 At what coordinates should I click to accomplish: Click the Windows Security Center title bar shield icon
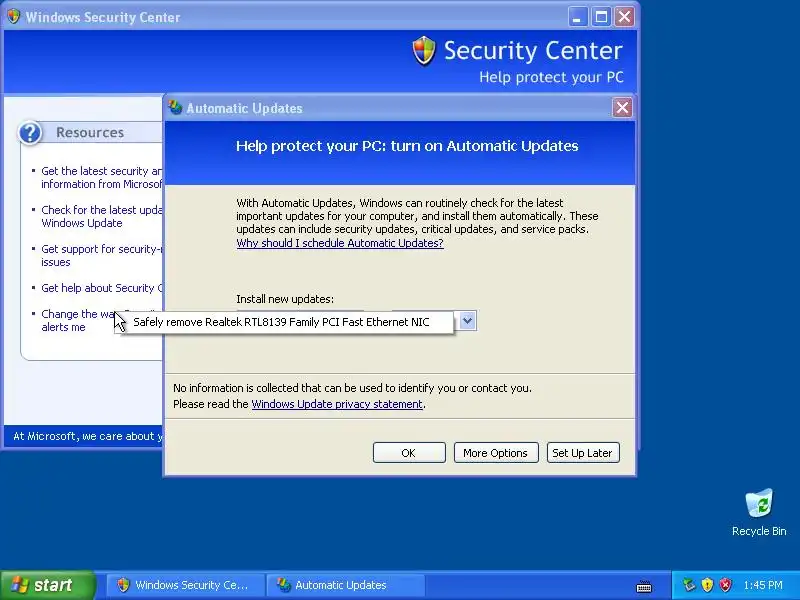tap(13, 16)
